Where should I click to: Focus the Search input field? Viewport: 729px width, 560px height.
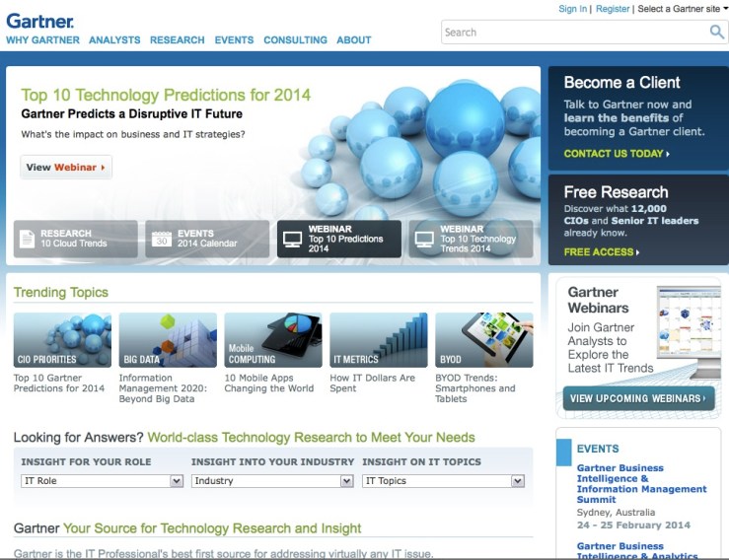click(574, 33)
